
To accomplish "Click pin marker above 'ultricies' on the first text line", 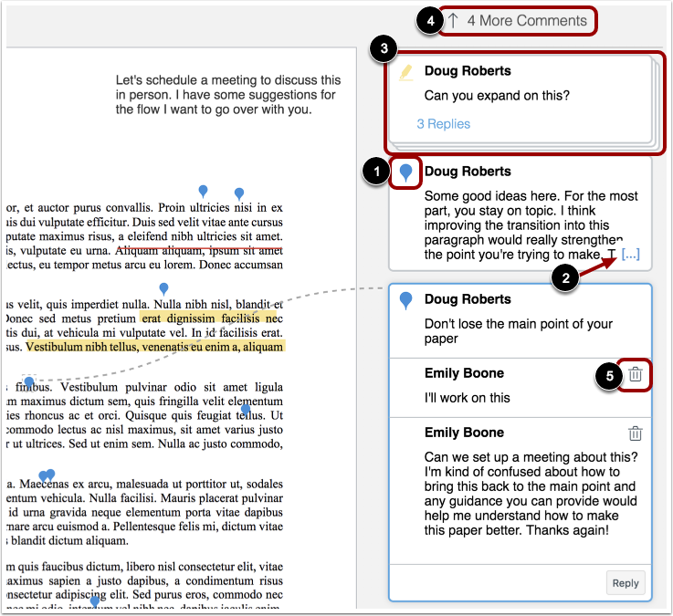I will click(203, 192).
